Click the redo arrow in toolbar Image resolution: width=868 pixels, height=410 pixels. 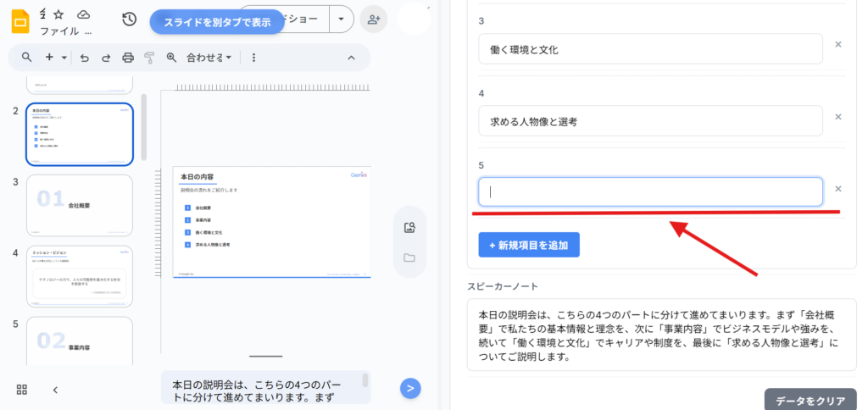(106, 58)
